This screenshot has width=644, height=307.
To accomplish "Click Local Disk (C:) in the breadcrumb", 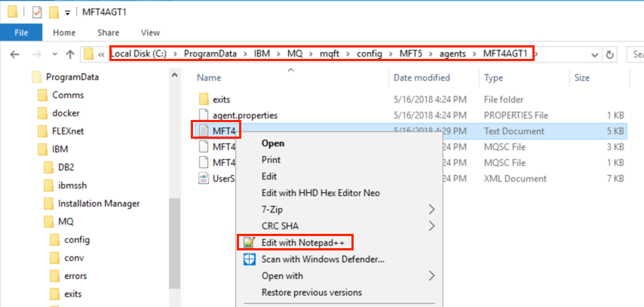I will [139, 54].
